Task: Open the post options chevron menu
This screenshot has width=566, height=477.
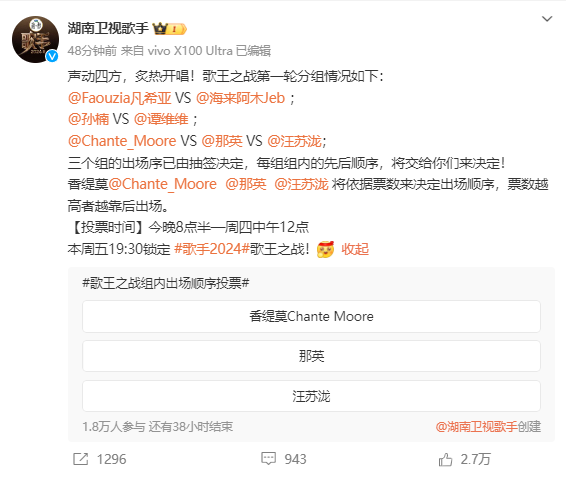Action: 547,19
